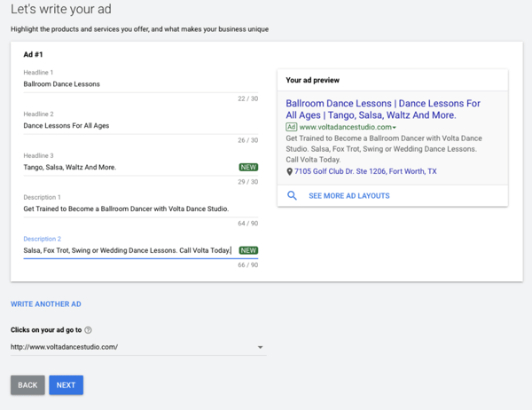This screenshot has width=532, height=410.
Task: Click the blue ad preview headline link
Action: click(x=383, y=109)
